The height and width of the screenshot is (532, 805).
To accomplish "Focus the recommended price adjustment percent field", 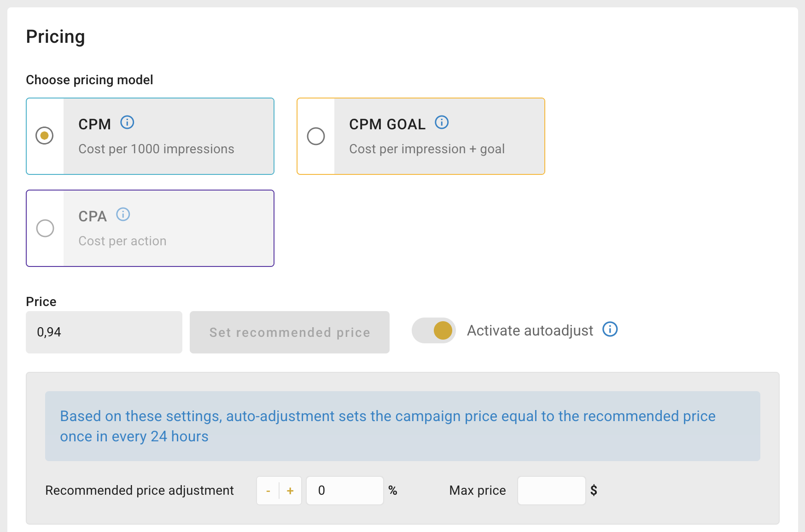I will [x=344, y=491].
